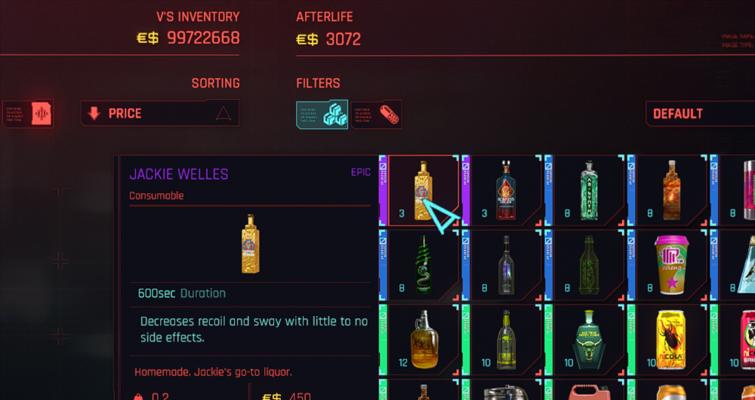Open the DEFAULT dropdown on right

coord(700,114)
